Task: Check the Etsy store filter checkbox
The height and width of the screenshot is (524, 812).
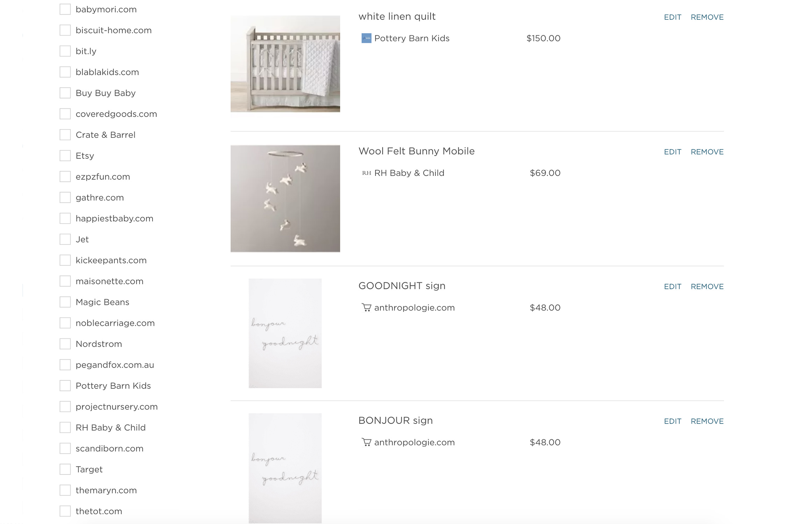Action: [x=65, y=156]
